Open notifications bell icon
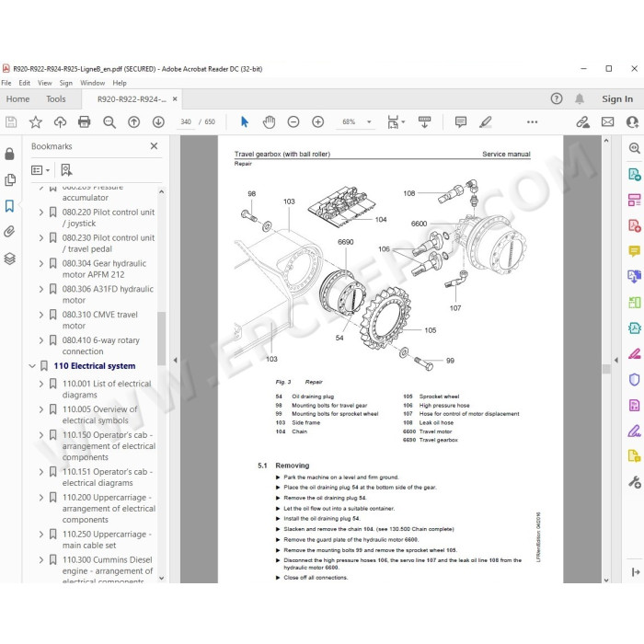This screenshot has width=644, height=644. [580, 98]
